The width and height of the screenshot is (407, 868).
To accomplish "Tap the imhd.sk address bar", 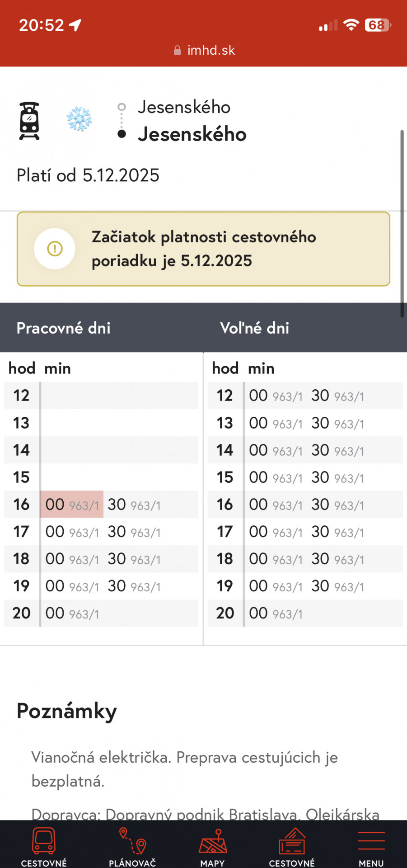I will tap(205, 50).
